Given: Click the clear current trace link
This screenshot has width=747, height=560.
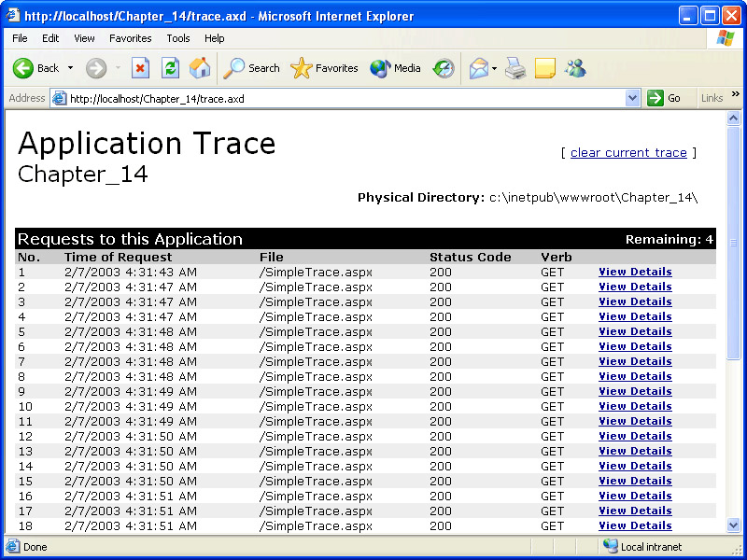Looking at the screenshot, I should pyautogui.click(x=628, y=152).
